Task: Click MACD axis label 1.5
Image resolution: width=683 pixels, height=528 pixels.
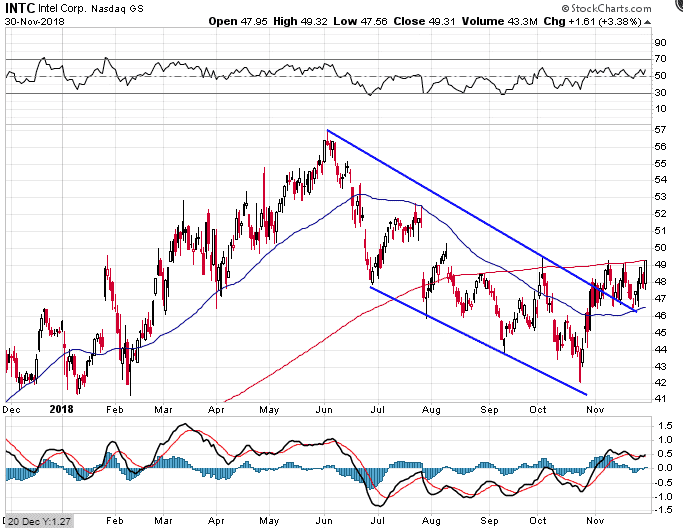Action: click(x=663, y=426)
